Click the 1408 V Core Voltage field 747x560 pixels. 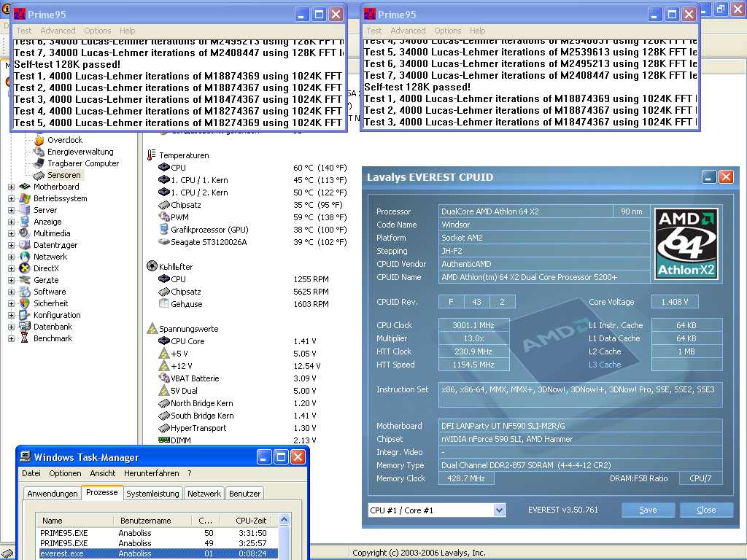click(675, 302)
